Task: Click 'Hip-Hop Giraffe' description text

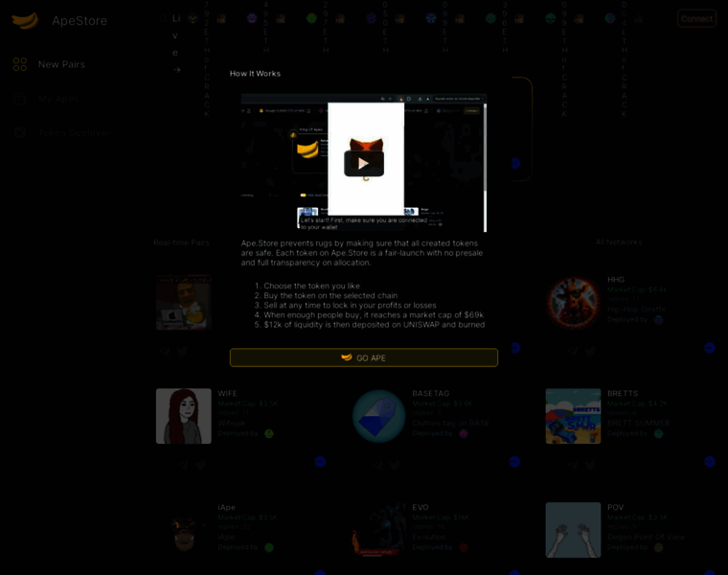Action: pyautogui.click(x=637, y=310)
